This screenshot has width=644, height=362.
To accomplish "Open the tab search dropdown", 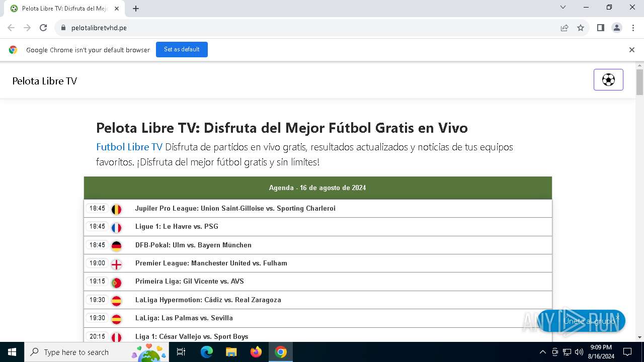I will [x=563, y=7].
